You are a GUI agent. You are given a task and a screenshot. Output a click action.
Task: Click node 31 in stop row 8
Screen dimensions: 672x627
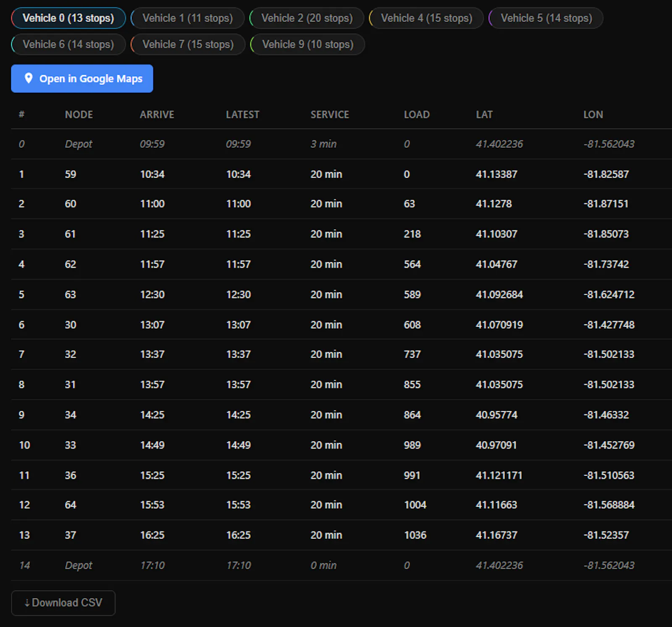pos(70,384)
